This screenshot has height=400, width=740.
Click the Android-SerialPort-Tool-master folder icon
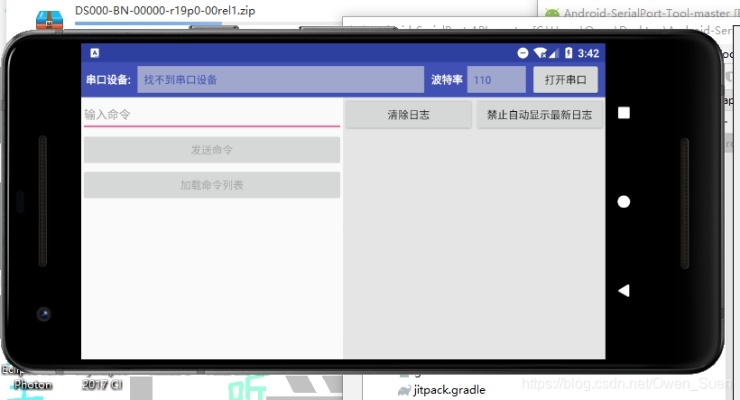[x=552, y=13]
